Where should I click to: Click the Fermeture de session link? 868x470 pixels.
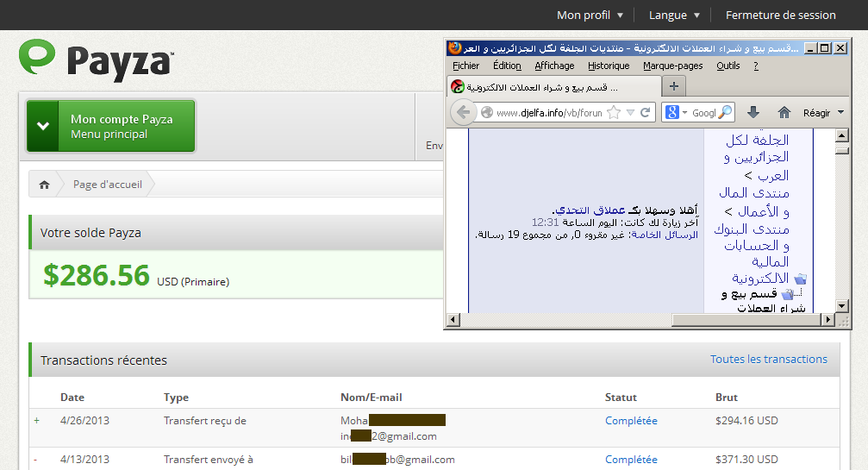tap(781, 15)
